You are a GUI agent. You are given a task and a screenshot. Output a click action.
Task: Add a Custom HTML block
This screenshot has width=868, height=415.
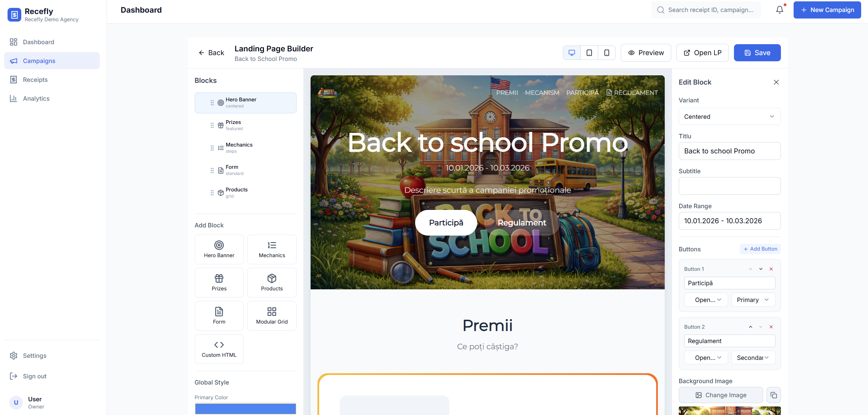pos(219,349)
